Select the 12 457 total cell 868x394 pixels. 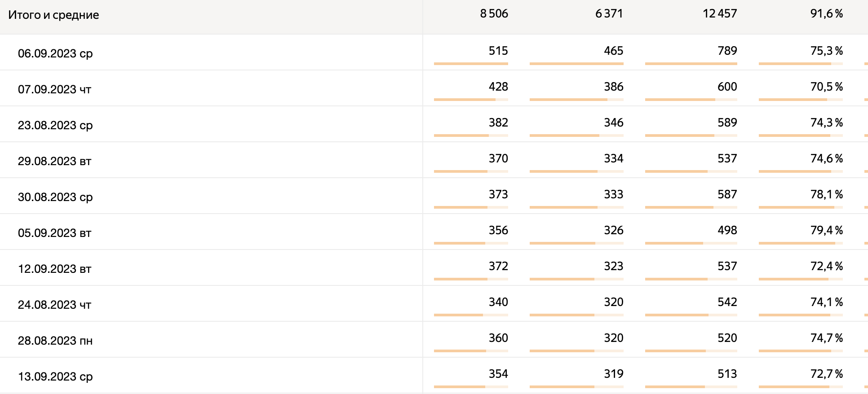pyautogui.click(x=720, y=14)
